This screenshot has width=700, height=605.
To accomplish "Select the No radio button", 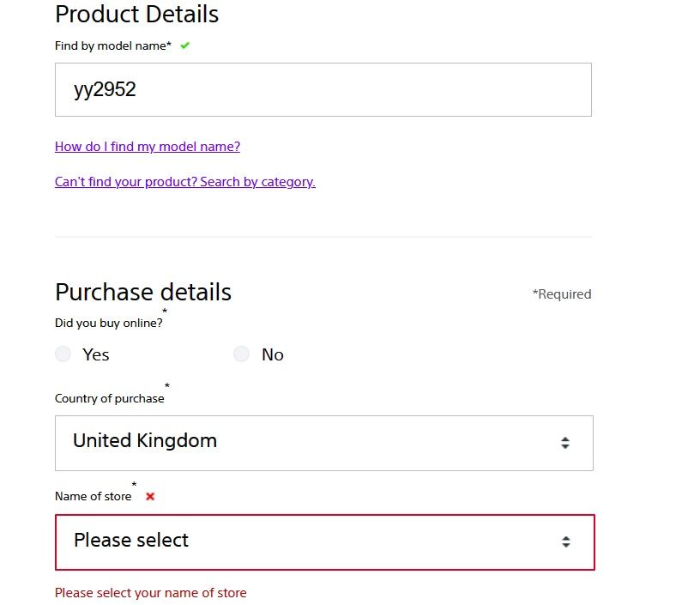I will click(241, 354).
